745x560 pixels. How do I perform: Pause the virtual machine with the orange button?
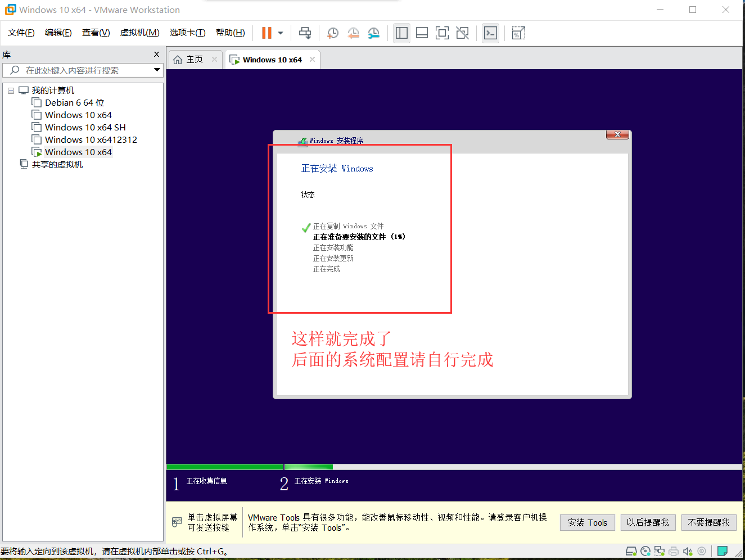pos(267,33)
